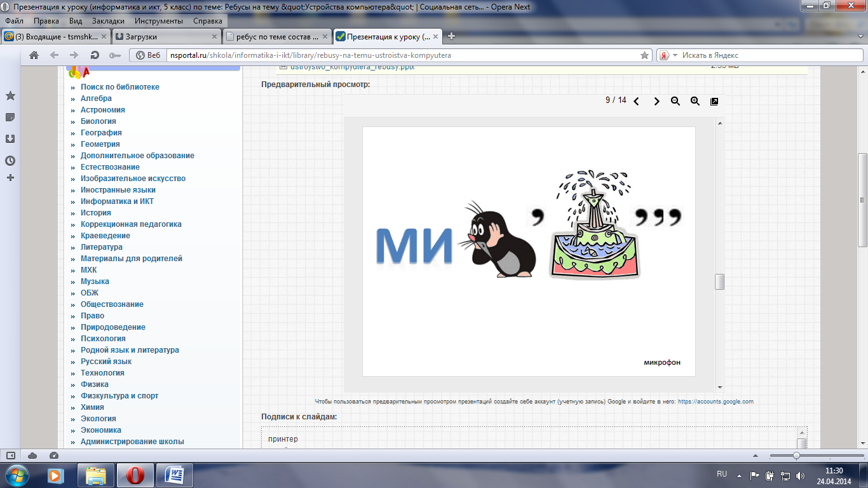The image size is (868, 488).
Task: Zoom out the slide preview
Action: coord(675,101)
